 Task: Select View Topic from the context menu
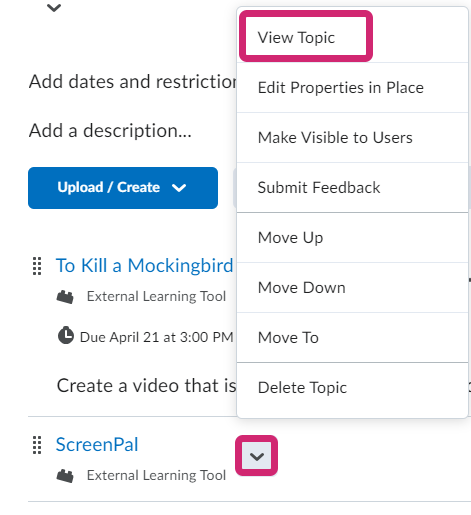352,37
